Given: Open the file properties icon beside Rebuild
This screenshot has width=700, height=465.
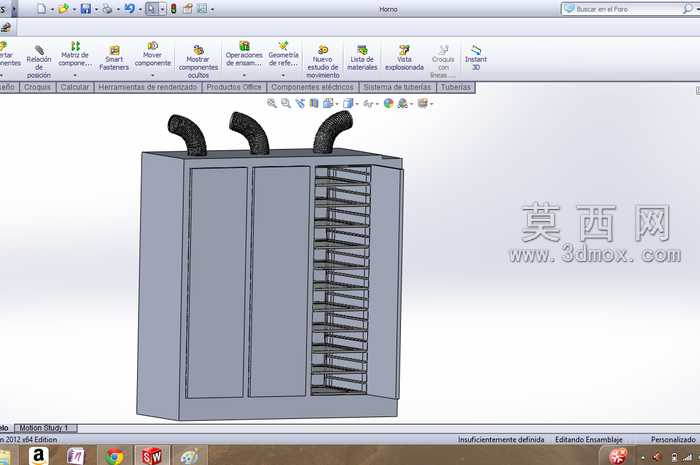Looking at the screenshot, I should [x=188, y=8].
